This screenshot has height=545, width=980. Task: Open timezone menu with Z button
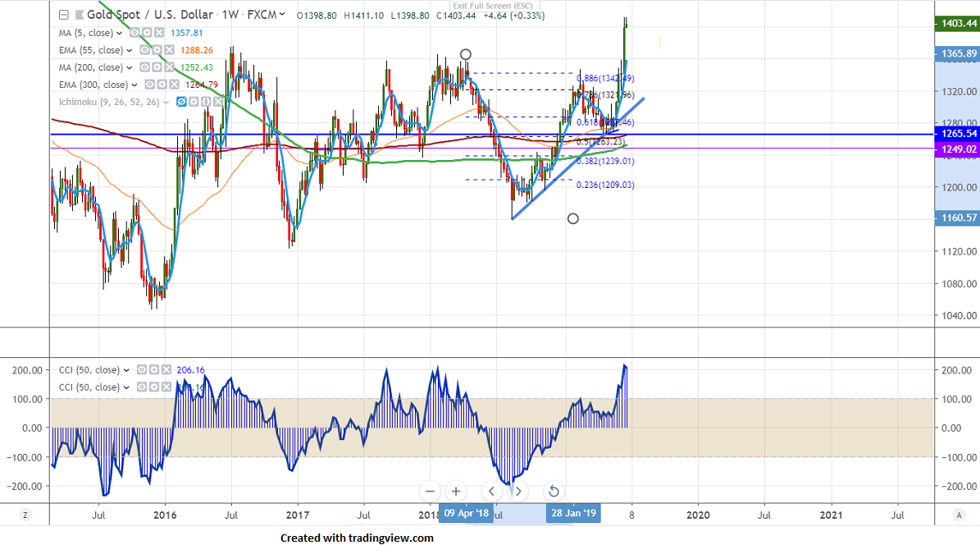click(25, 515)
